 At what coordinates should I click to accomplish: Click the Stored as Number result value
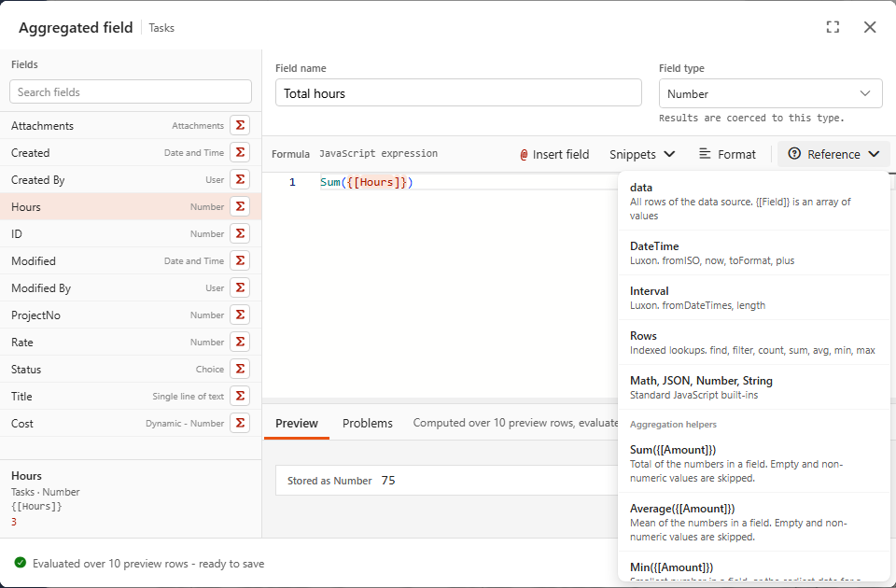pos(388,481)
